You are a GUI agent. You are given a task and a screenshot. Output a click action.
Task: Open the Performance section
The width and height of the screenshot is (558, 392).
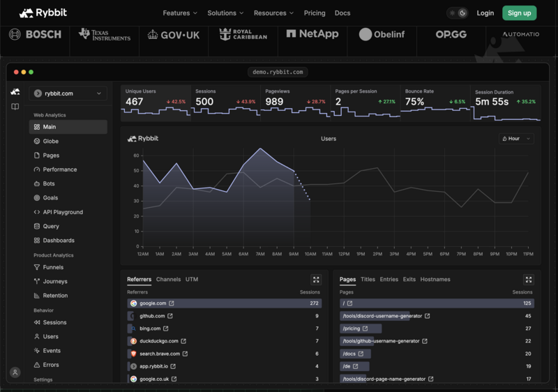[x=68, y=169]
